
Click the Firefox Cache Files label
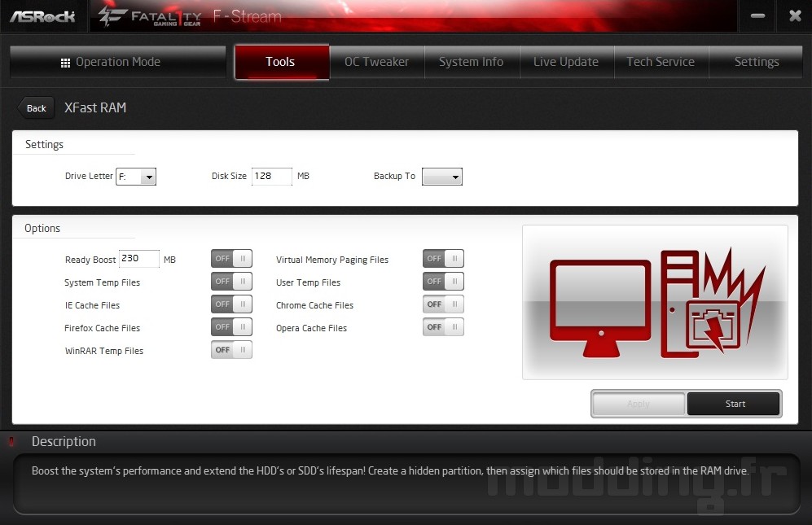pyautogui.click(x=102, y=328)
